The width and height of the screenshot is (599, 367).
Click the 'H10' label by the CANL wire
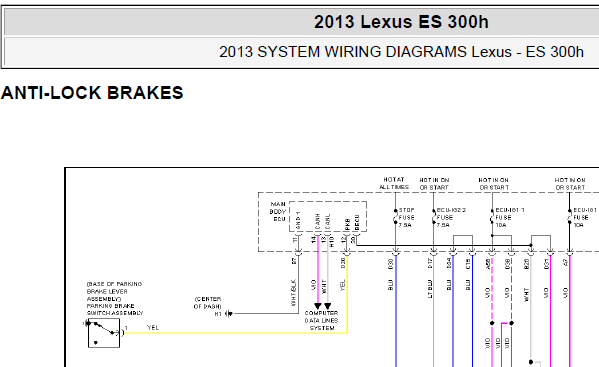pos(332,242)
